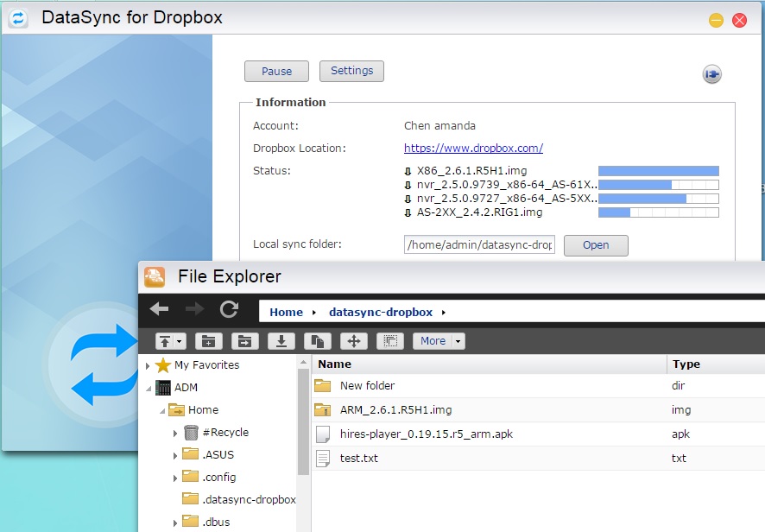Click the local sync folder path field
Image resolution: width=765 pixels, height=532 pixels.
click(479, 244)
